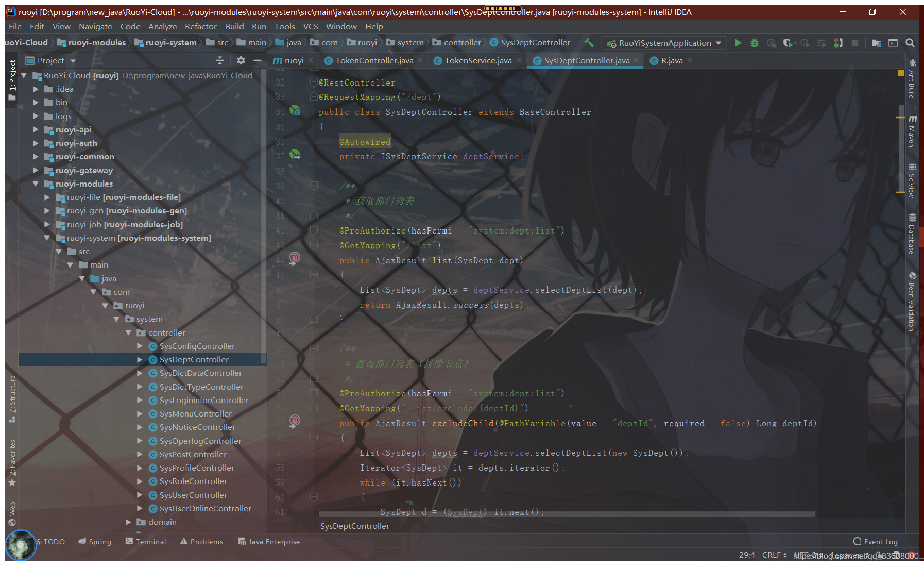The image size is (924, 566).
Task: Open the Favorites tool window
Action: tap(12, 462)
